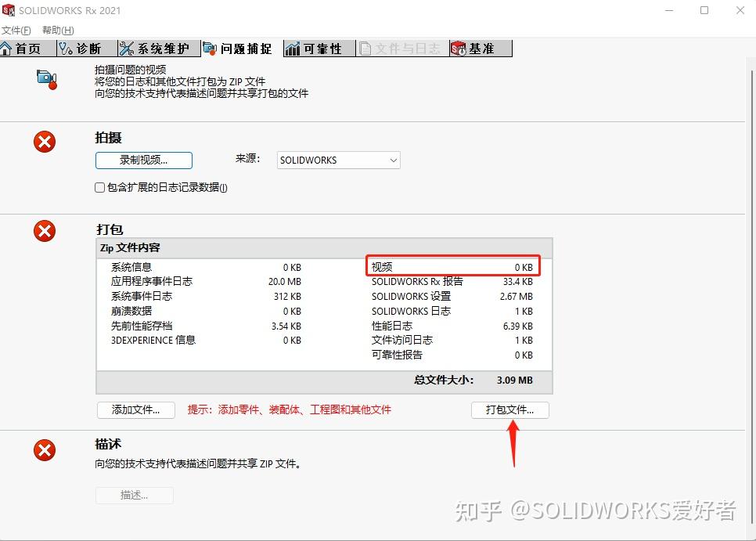
Task: Click the tools icon on 系统维护 tab
Action: click(x=126, y=49)
